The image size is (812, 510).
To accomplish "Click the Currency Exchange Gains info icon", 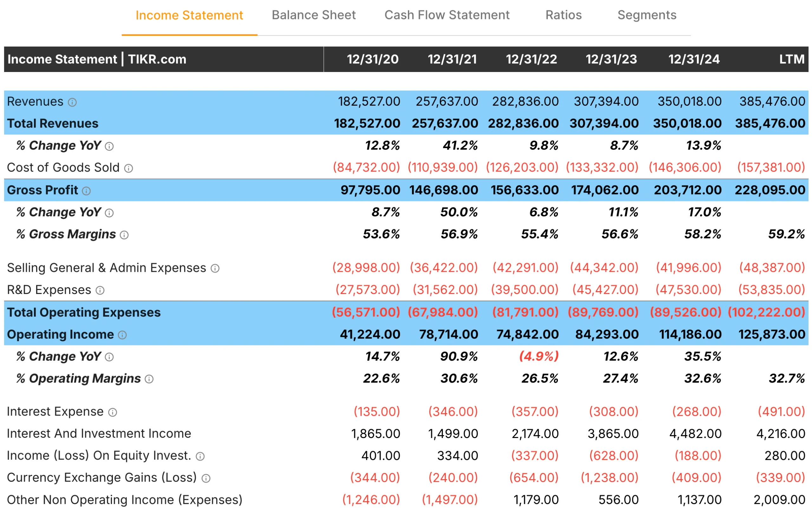I will click(206, 478).
